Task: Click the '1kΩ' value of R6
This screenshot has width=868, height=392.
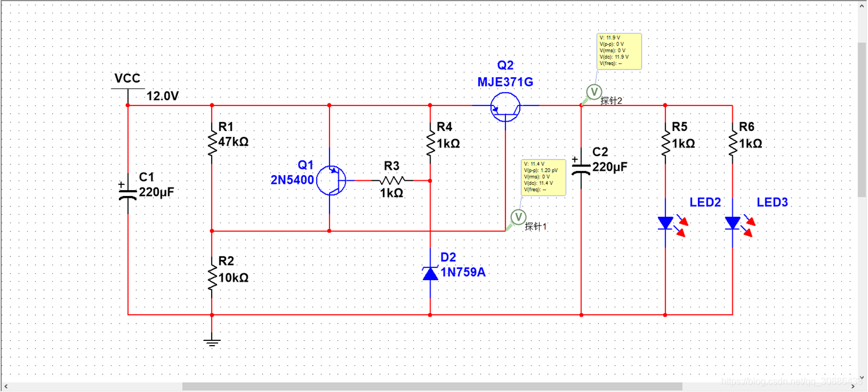Action: (751, 143)
